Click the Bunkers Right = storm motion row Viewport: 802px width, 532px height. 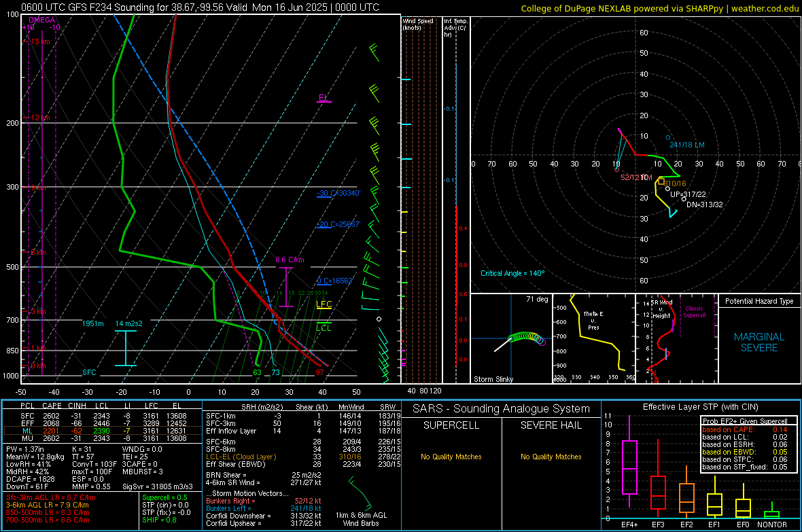point(264,501)
